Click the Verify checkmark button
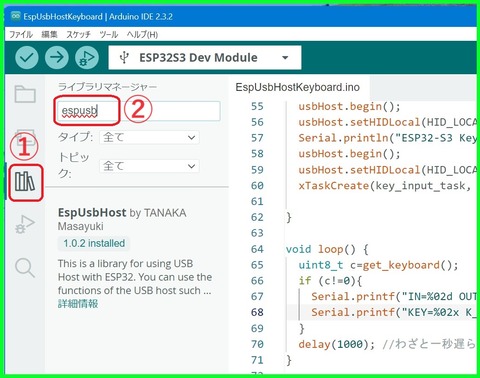 [x=27, y=58]
